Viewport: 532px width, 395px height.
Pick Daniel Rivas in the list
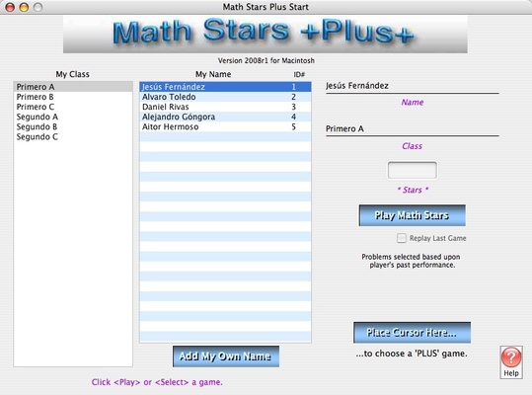pyautogui.click(x=225, y=107)
